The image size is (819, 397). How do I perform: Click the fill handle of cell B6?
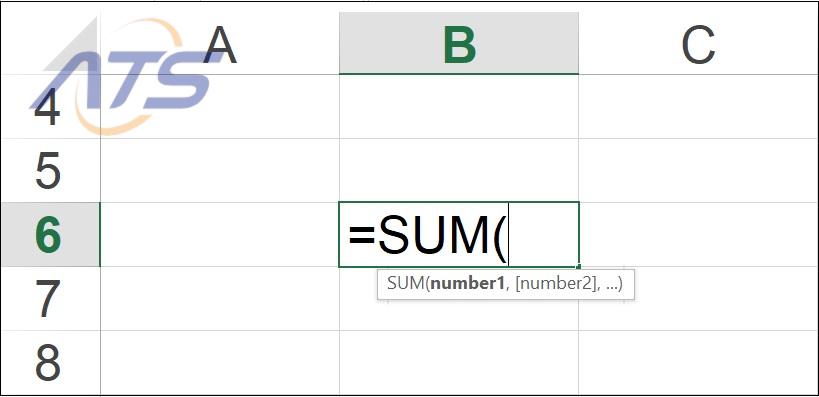point(579,266)
